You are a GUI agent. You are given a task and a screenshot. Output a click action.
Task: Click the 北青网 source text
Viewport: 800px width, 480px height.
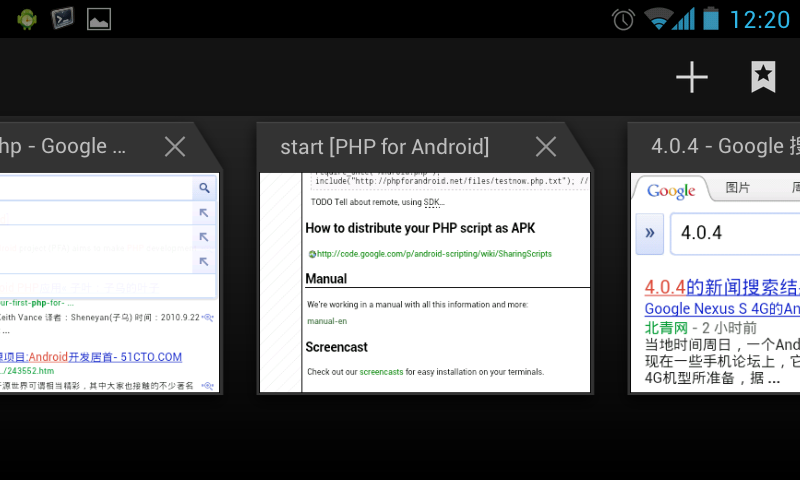666,327
